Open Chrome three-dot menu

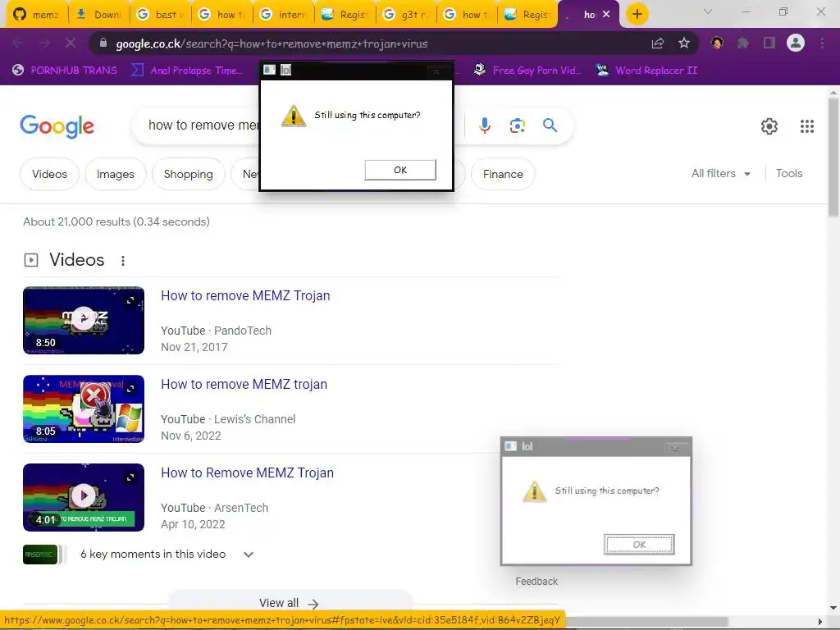(822, 43)
